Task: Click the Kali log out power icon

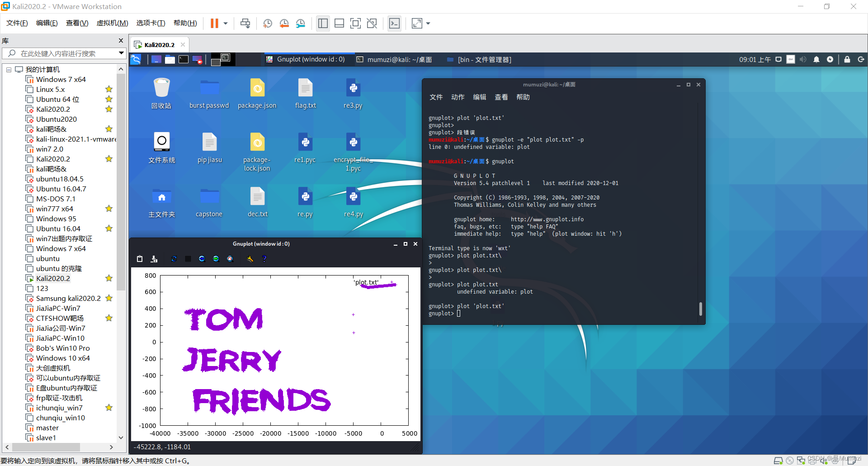Action: (861, 59)
